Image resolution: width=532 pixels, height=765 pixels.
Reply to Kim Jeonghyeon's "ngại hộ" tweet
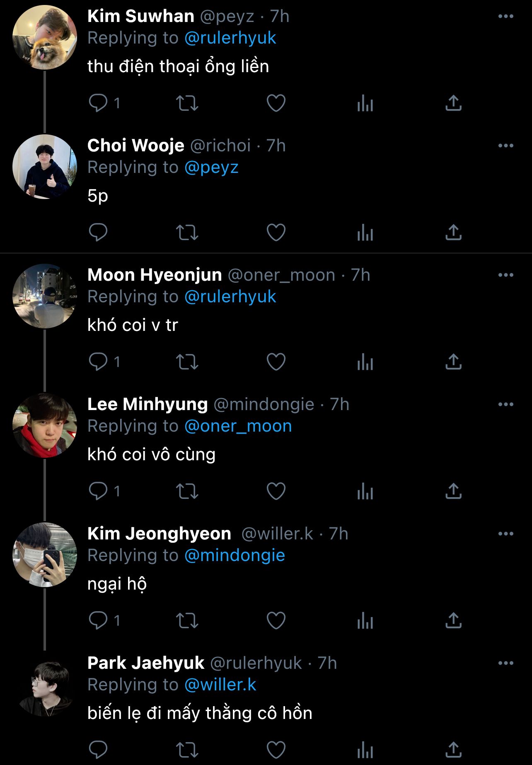pyautogui.click(x=98, y=620)
